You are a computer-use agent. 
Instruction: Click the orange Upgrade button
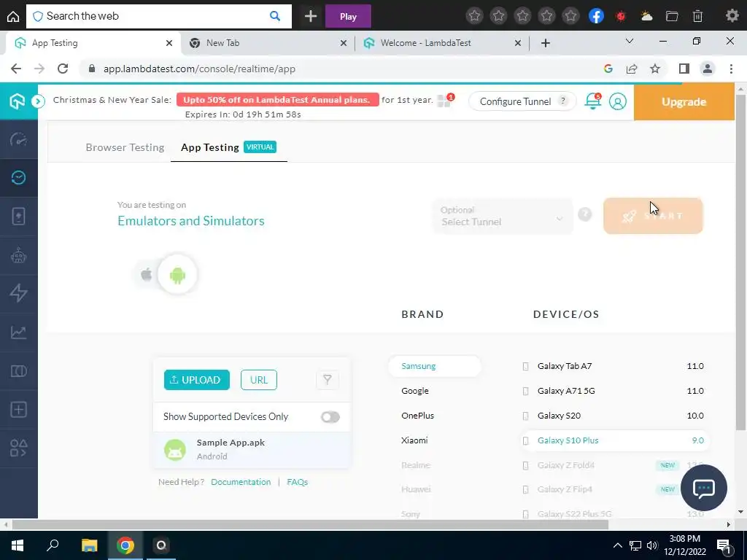(684, 101)
